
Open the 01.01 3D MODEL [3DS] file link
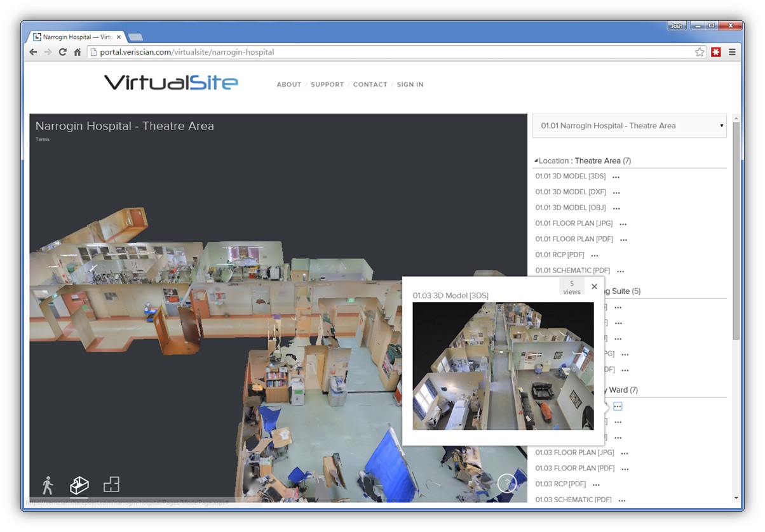pos(571,176)
